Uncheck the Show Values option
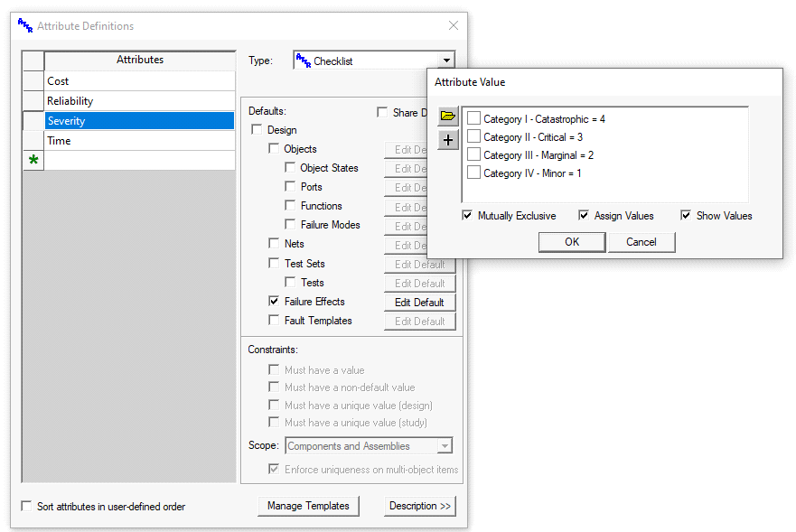The width and height of the screenshot is (796, 532). pos(686,216)
